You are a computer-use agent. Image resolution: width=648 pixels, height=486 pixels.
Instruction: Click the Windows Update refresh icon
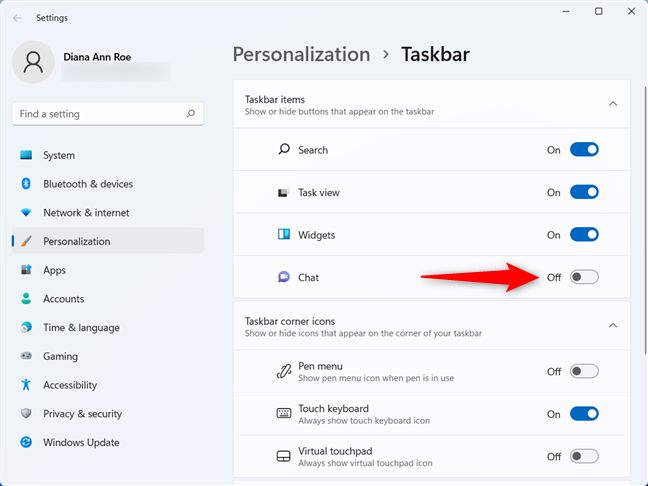(x=26, y=442)
